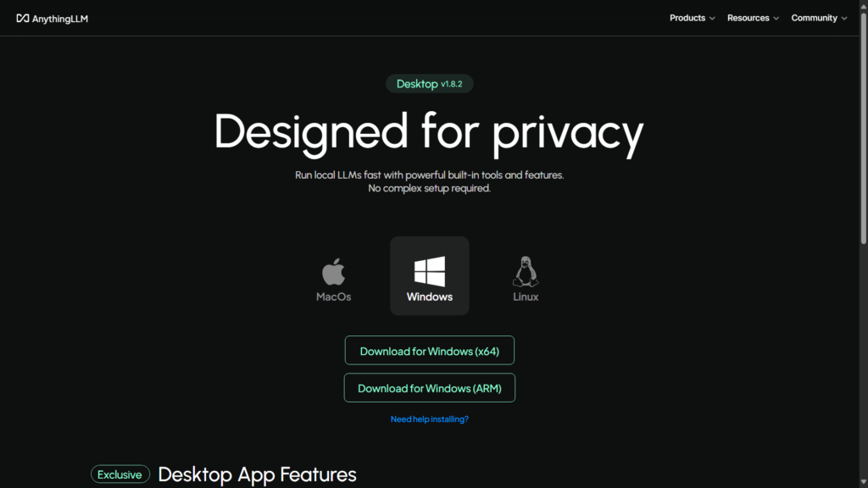Open the Resources dropdown menu
Screen dimensions: 868x488
(753, 19)
